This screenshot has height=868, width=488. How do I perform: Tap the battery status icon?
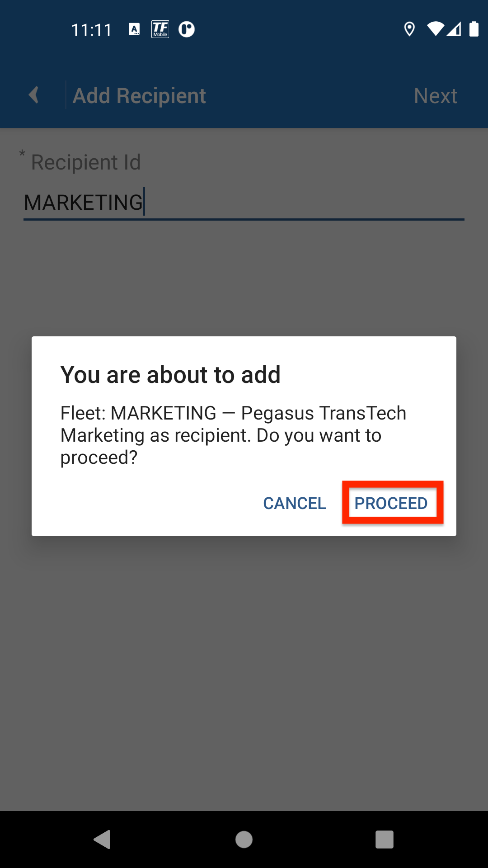pyautogui.click(x=474, y=29)
